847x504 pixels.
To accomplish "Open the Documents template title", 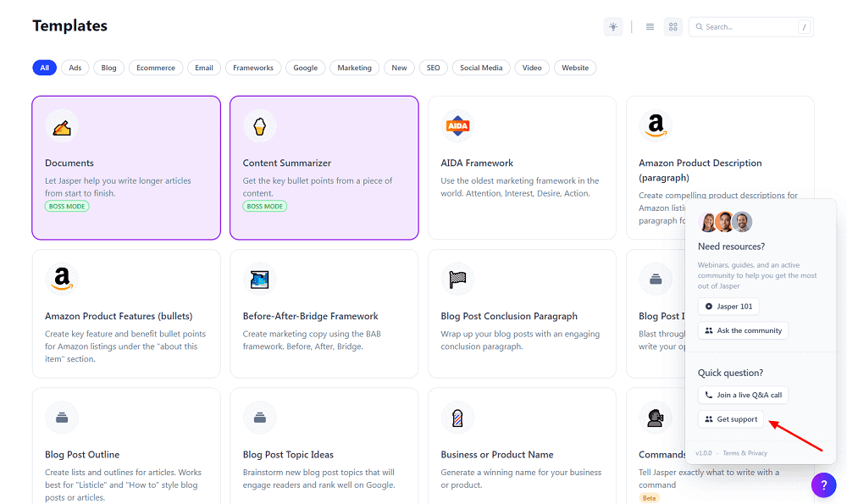I will coord(69,163).
